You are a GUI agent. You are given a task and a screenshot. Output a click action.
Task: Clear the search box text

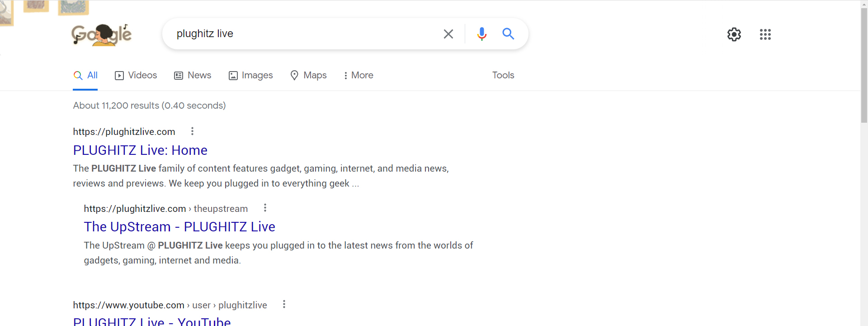pos(448,34)
